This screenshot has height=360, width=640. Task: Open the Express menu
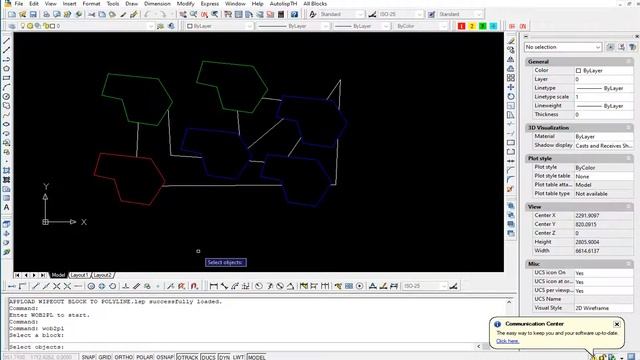209,4
